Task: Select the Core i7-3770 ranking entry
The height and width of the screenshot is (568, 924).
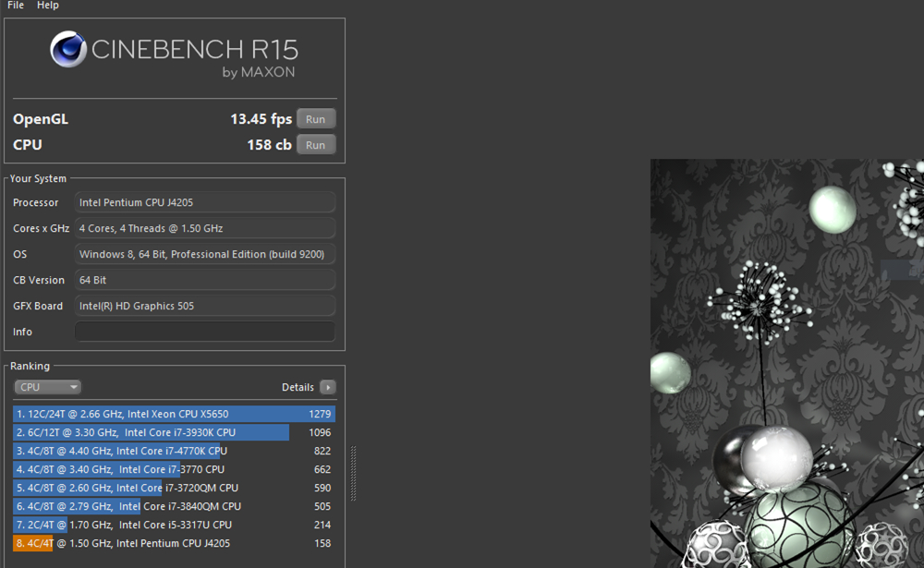Action: coord(174,469)
